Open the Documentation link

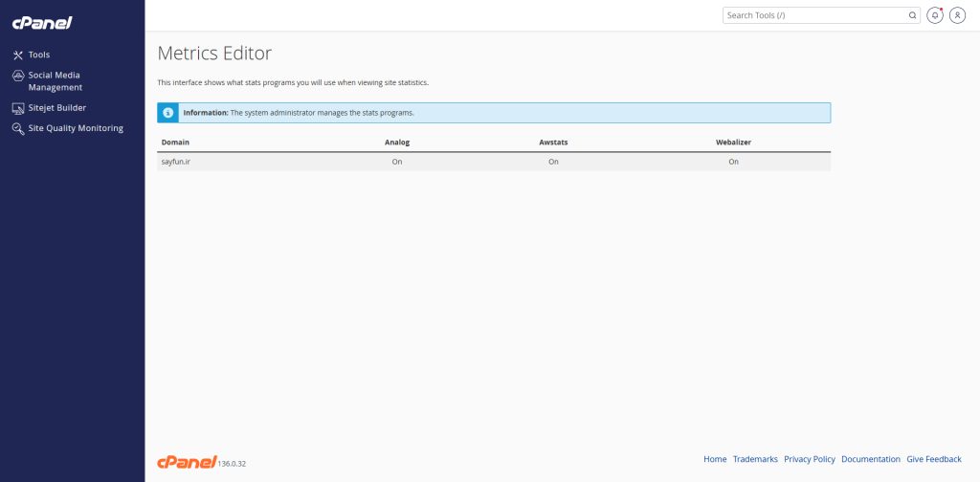[871, 459]
